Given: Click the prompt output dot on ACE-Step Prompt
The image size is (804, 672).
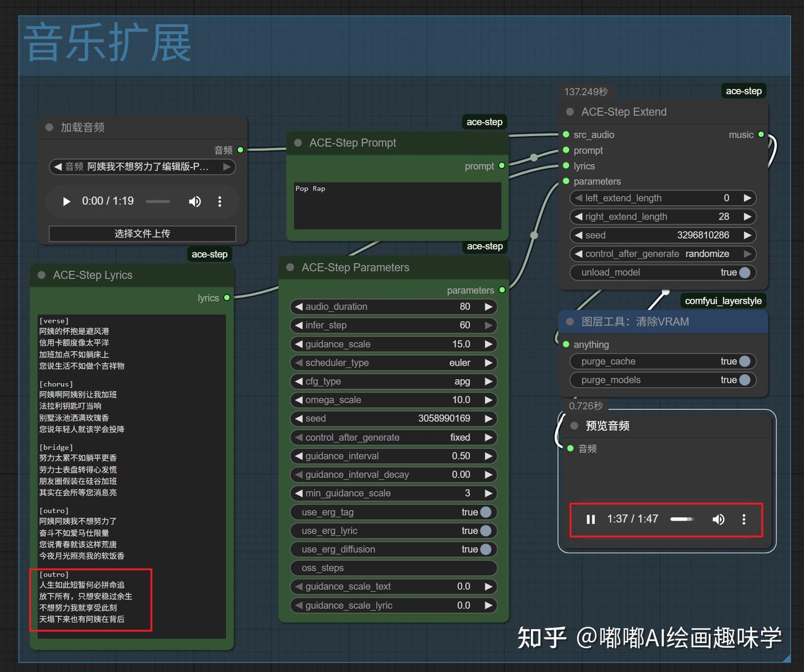Looking at the screenshot, I should coord(501,165).
